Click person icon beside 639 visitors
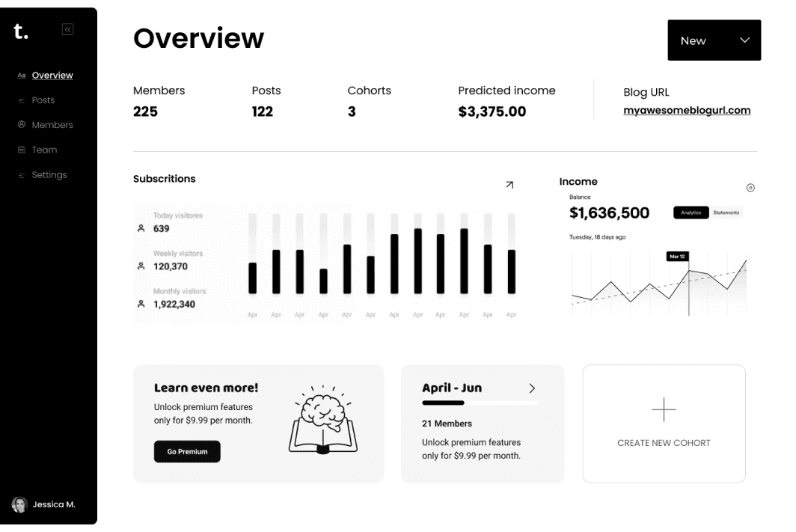Screen dimensions: 796x532 coord(141,228)
